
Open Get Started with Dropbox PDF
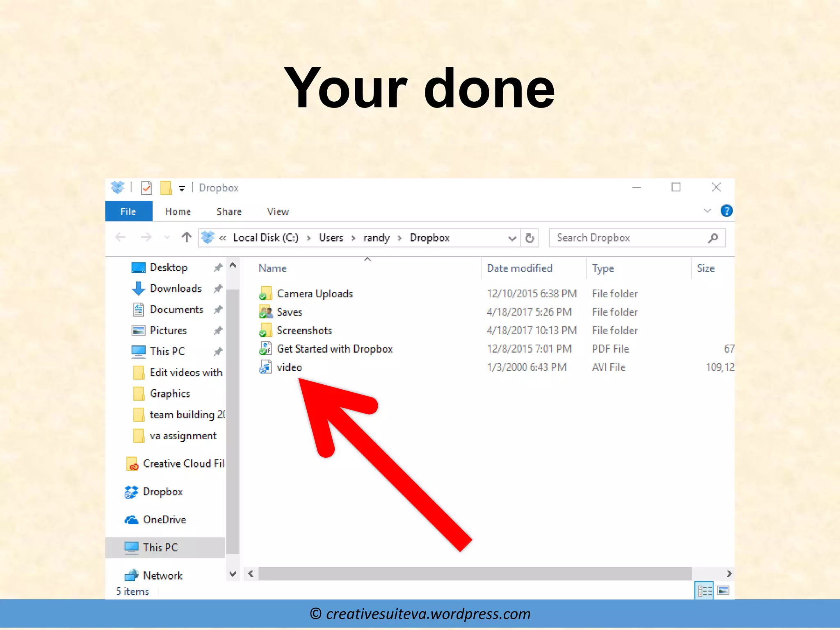pyautogui.click(x=334, y=349)
